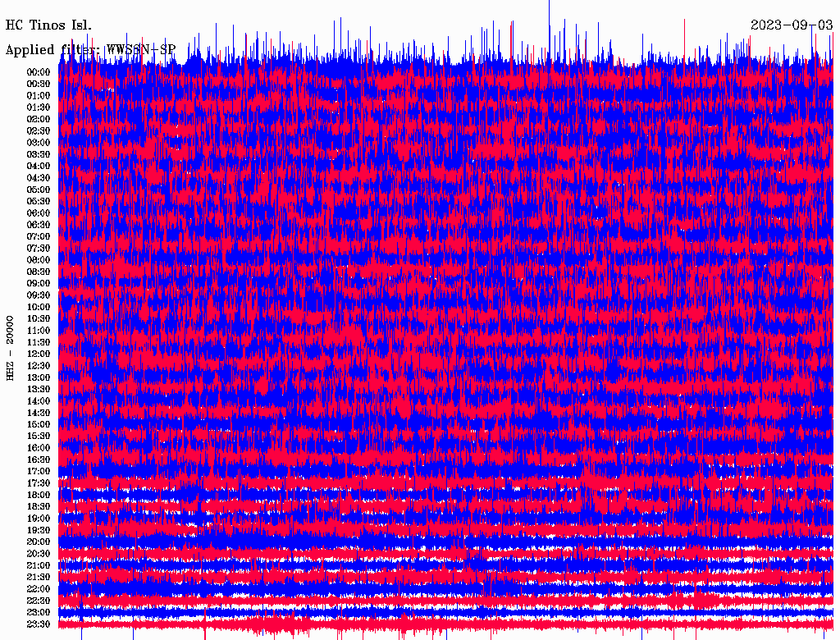Select the 10:00 time row label
This screenshot has height=640, width=840.
tap(39, 307)
